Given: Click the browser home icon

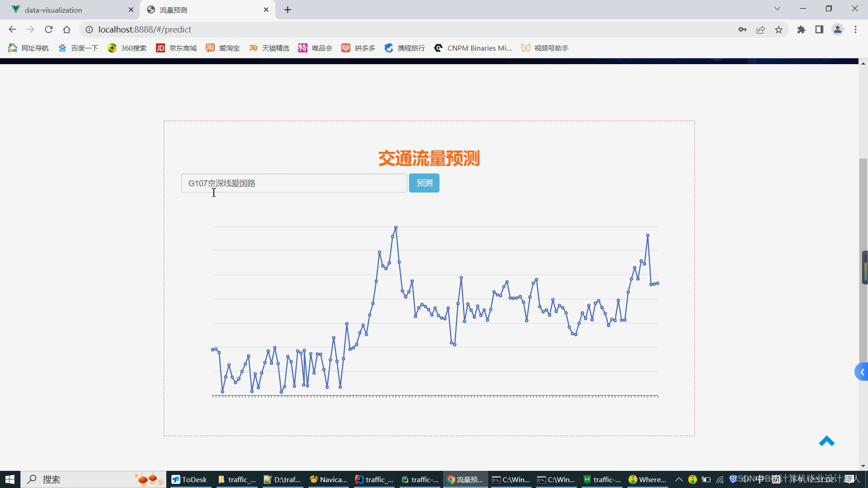Looking at the screenshot, I should tap(67, 29).
